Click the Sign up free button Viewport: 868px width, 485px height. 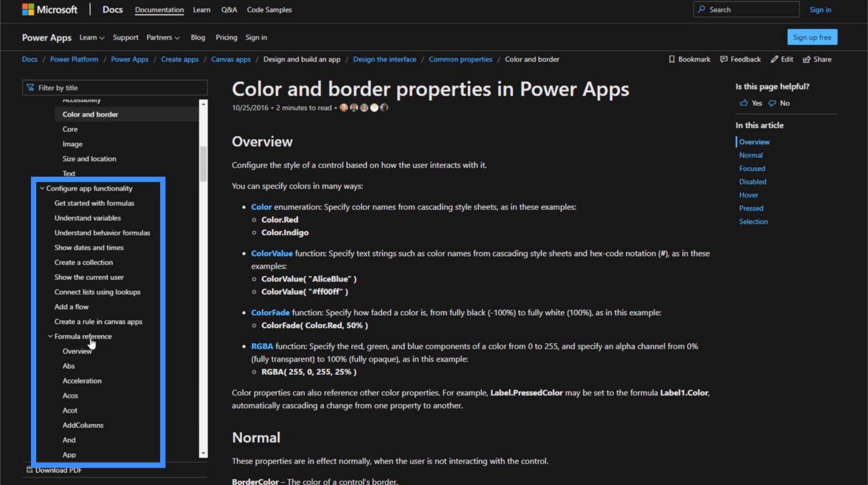pyautogui.click(x=812, y=37)
